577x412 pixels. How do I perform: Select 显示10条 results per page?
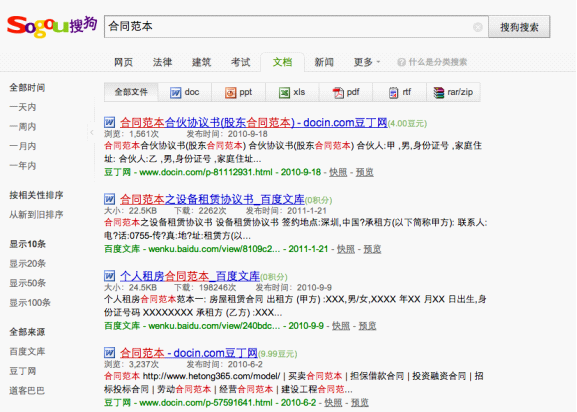tap(28, 244)
